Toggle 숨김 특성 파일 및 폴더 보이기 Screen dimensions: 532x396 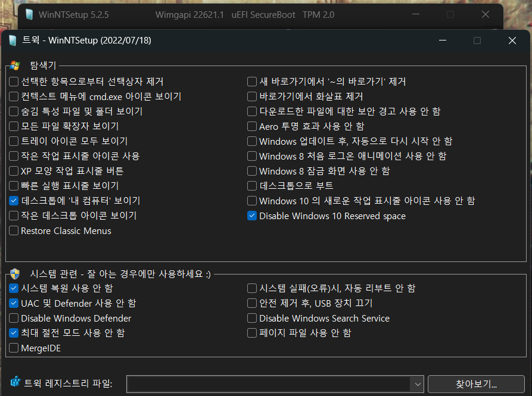pyautogui.click(x=14, y=111)
